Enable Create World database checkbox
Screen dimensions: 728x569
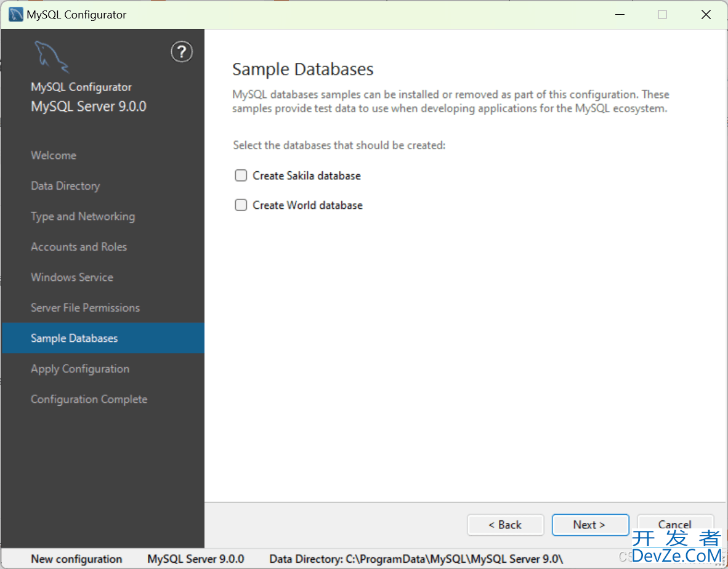click(x=240, y=205)
